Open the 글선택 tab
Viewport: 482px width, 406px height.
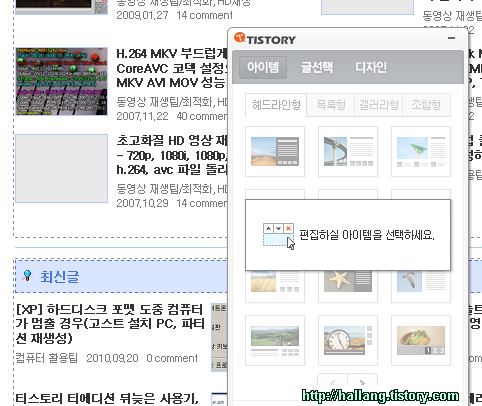[317, 67]
